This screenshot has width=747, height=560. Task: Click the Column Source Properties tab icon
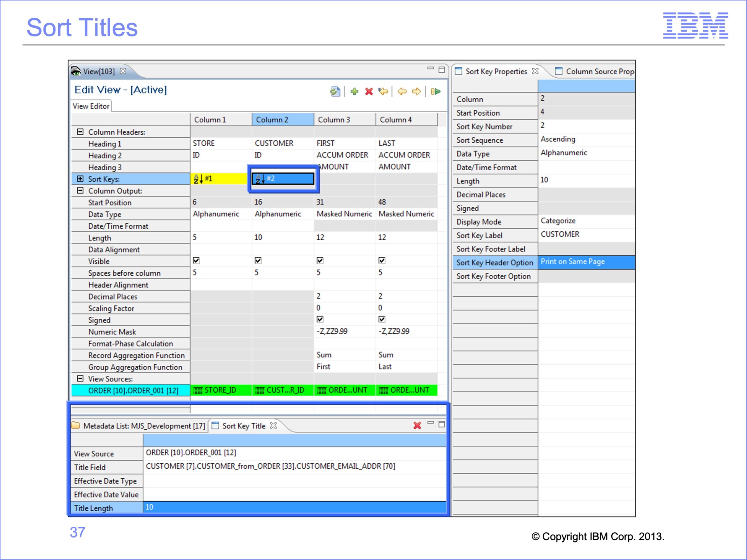point(559,71)
